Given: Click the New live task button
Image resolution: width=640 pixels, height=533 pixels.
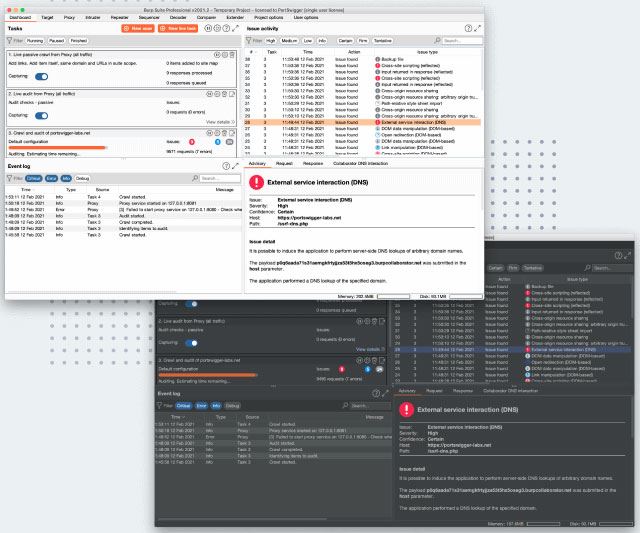Looking at the screenshot, I should pos(178,28).
